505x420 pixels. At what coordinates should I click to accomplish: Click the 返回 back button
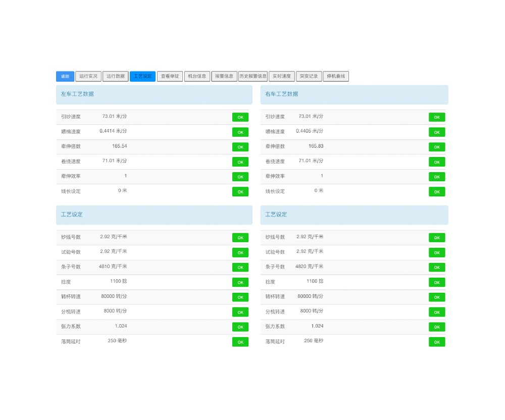pyautogui.click(x=65, y=76)
